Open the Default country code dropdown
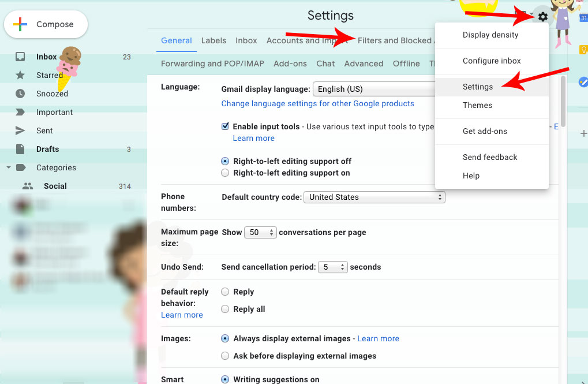The height and width of the screenshot is (384, 588). [374, 197]
